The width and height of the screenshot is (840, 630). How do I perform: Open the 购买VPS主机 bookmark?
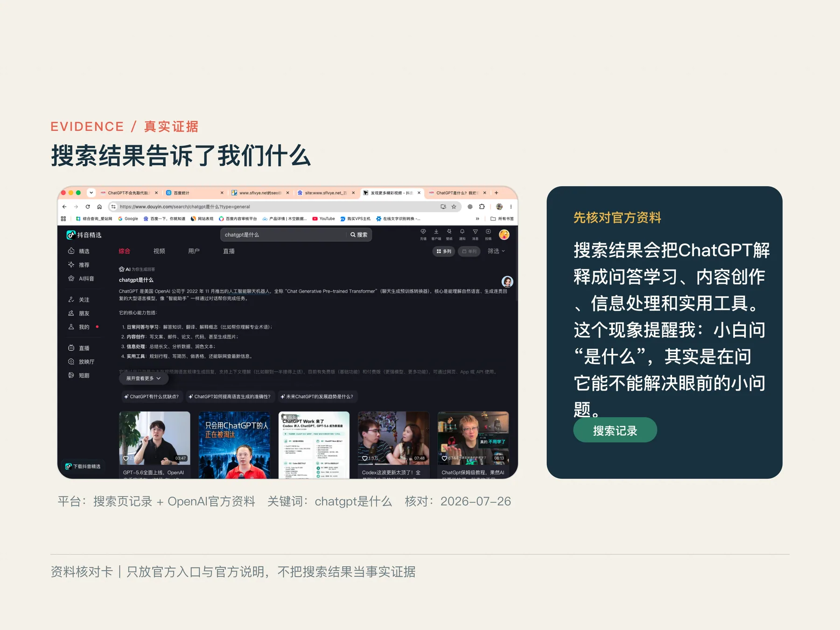tap(356, 218)
